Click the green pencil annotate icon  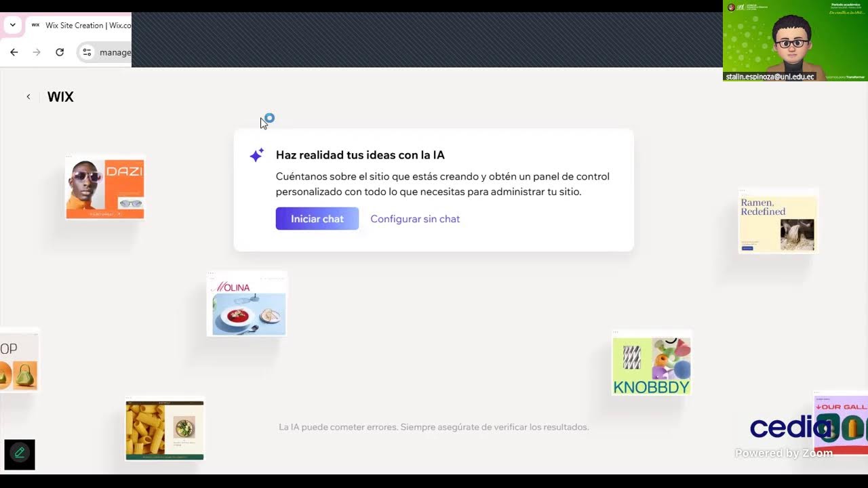point(20,454)
